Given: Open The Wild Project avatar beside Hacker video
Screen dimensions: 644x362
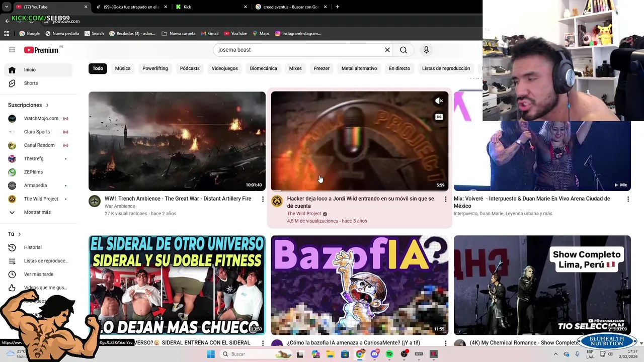Looking at the screenshot, I should click(277, 202).
